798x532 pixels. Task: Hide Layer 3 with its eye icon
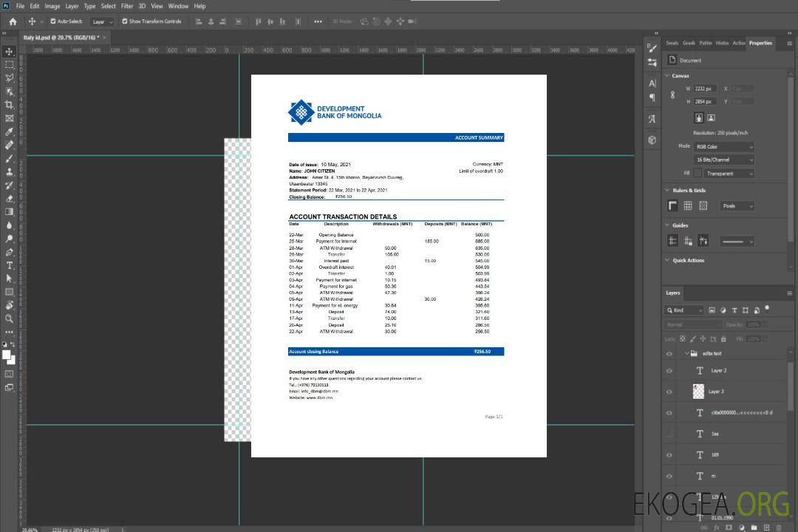click(669, 392)
